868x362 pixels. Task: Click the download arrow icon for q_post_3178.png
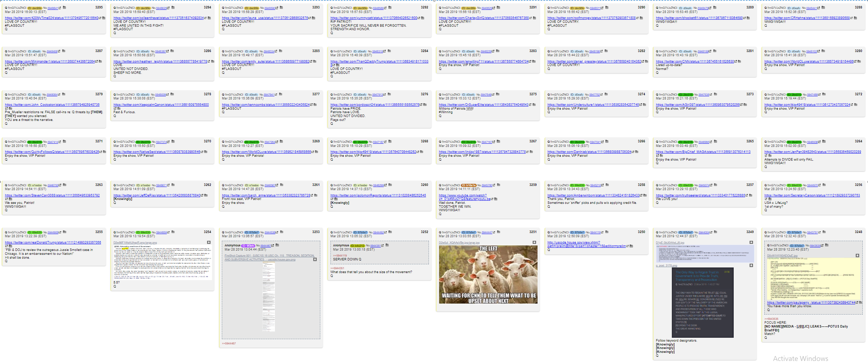coord(751,265)
